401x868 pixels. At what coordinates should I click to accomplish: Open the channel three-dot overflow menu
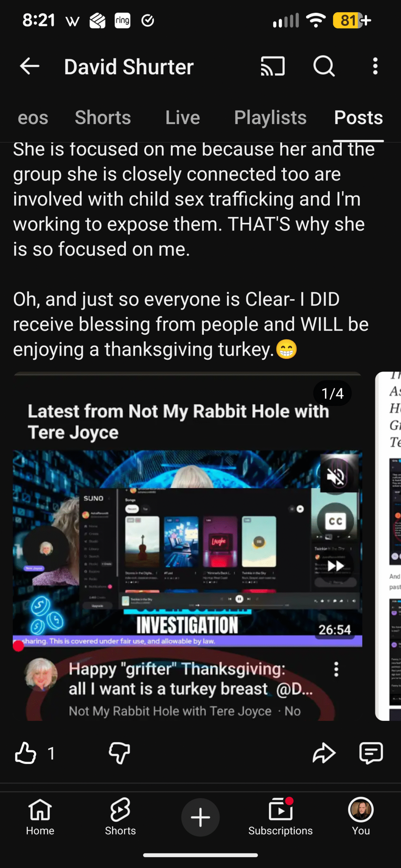pos(375,66)
